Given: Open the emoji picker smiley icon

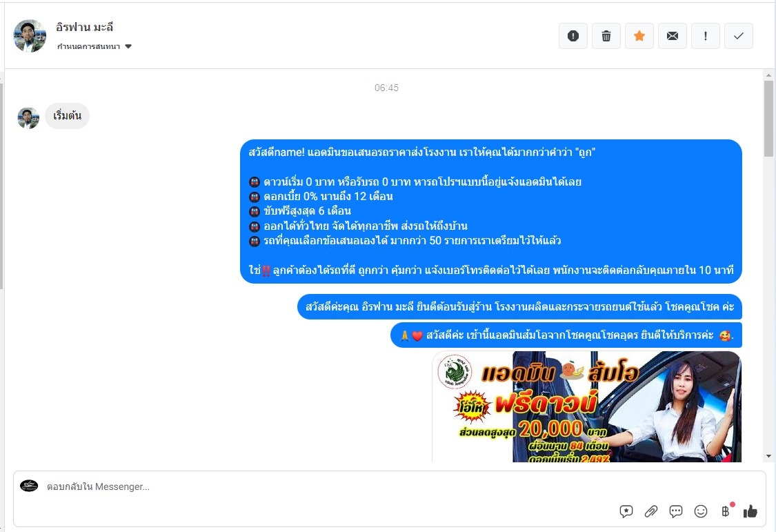Looking at the screenshot, I should pyautogui.click(x=701, y=511).
